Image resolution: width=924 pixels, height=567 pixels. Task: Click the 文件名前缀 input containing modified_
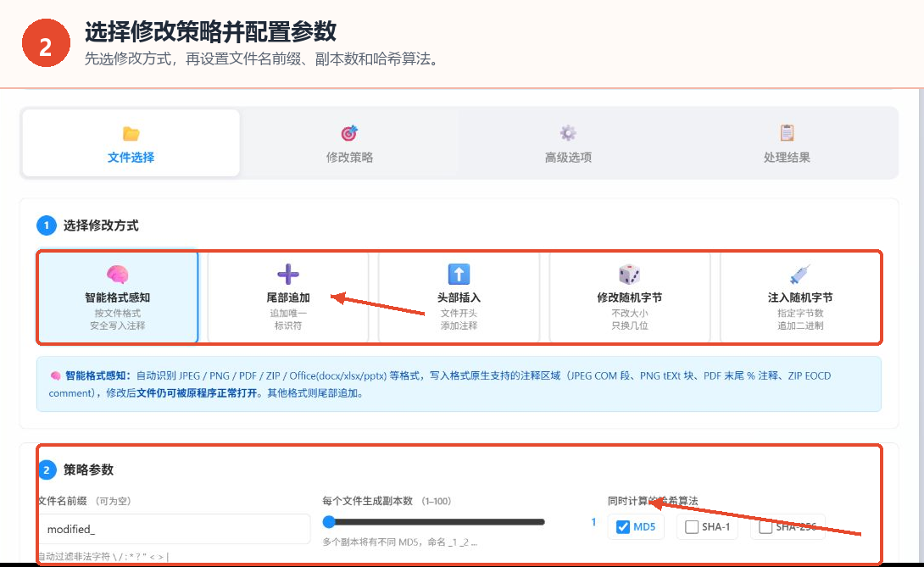click(x=175, y=529)
